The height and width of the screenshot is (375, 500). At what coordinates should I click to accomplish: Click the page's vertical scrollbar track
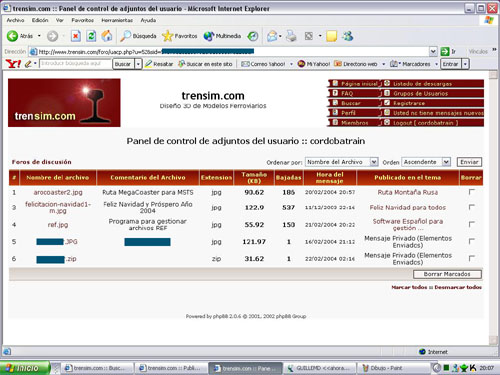tap(493, 207)
